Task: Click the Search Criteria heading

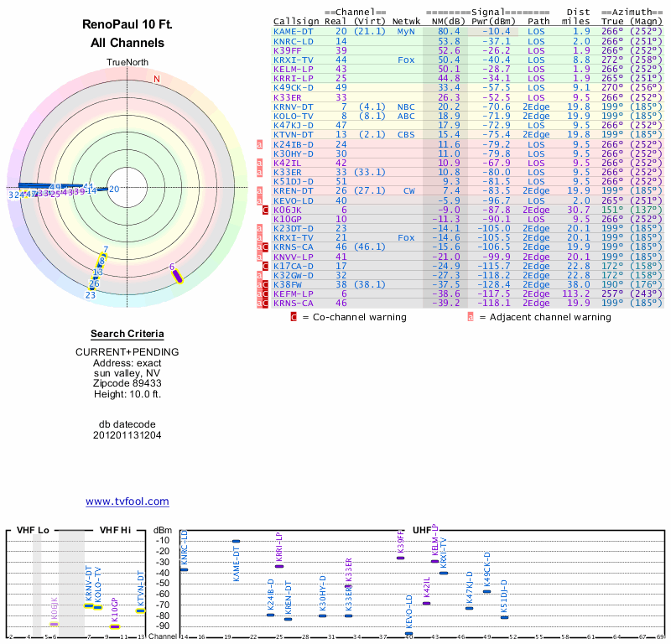Action: tap(127, 334)
